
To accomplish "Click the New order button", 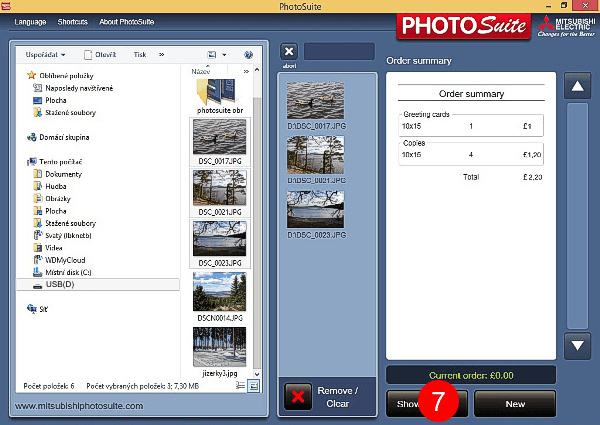I will point(515,404).
